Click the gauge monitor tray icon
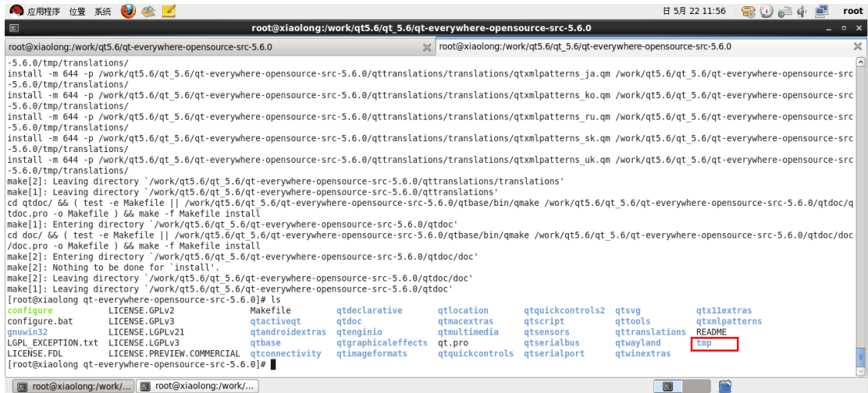 tap(767, 11)
